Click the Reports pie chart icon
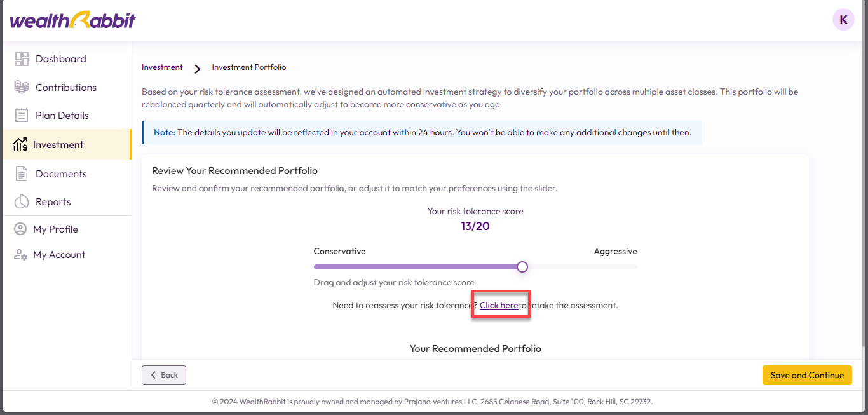Image resolution: width=868 pixels, height=415 pixels. pyautogui.click(x=22, y=202)
